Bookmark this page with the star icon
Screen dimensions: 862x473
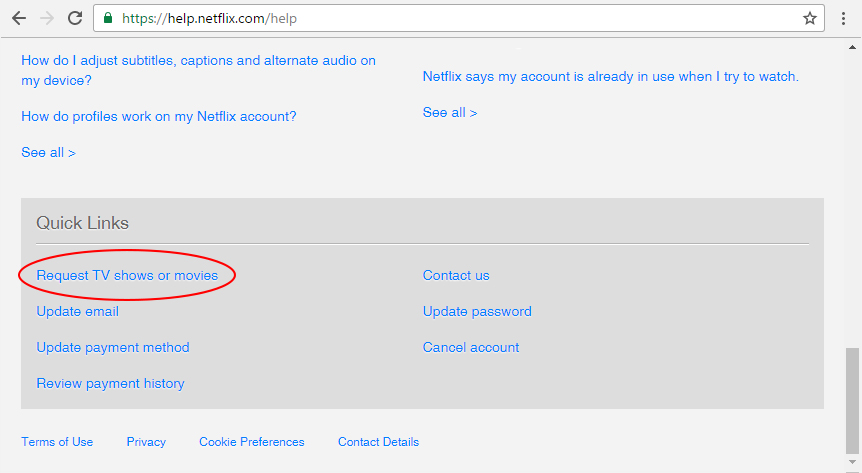(x=810, y=18)
